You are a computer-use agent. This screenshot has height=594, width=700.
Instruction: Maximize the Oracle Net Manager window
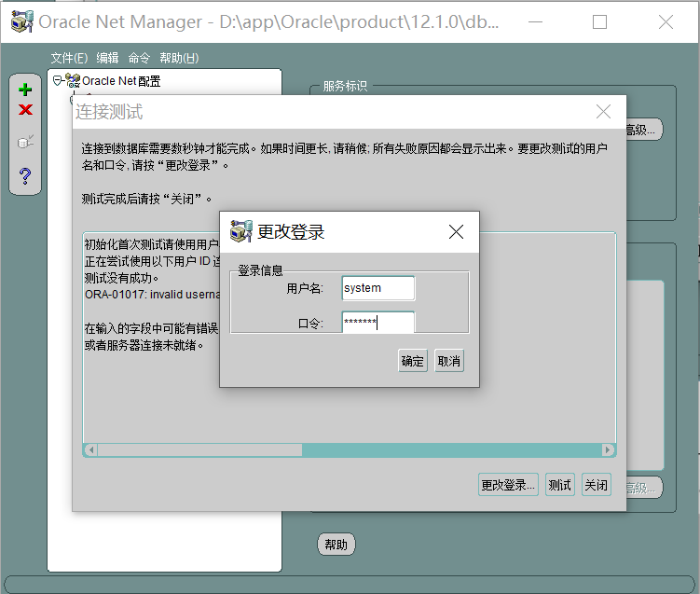pyautogui.click(x=599, y=21)
